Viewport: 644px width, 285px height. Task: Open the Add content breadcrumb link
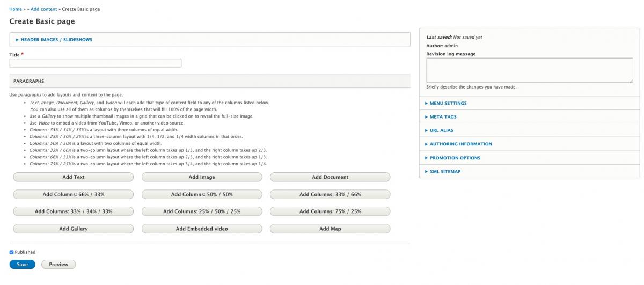pyautogui.click(x=43, y=9)
